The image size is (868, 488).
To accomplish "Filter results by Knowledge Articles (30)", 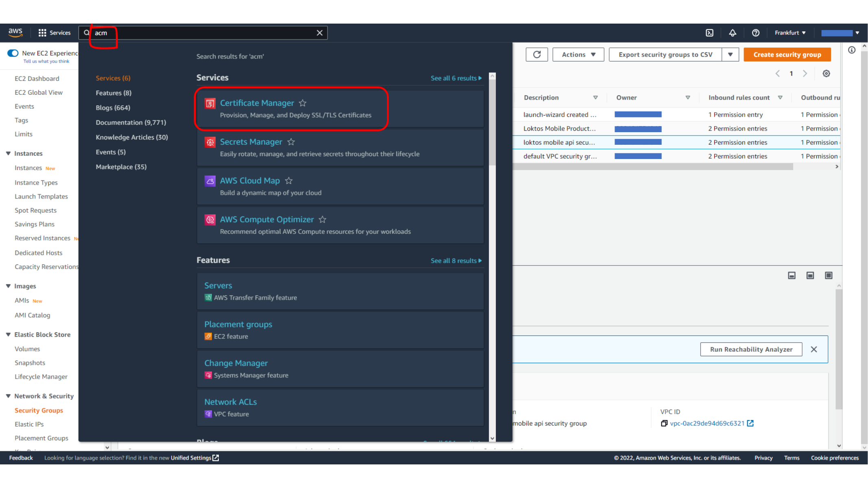I will [x=132, y=137].
